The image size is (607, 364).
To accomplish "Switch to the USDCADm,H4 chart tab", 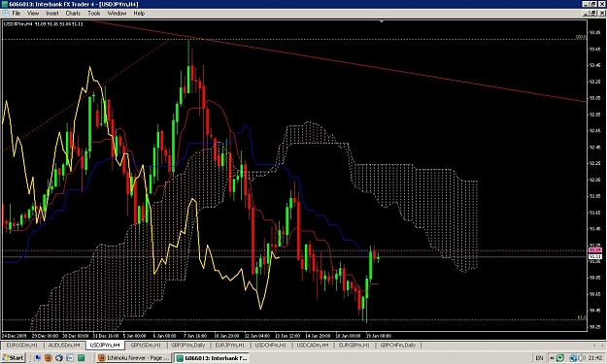I will [x=313, y=345].
